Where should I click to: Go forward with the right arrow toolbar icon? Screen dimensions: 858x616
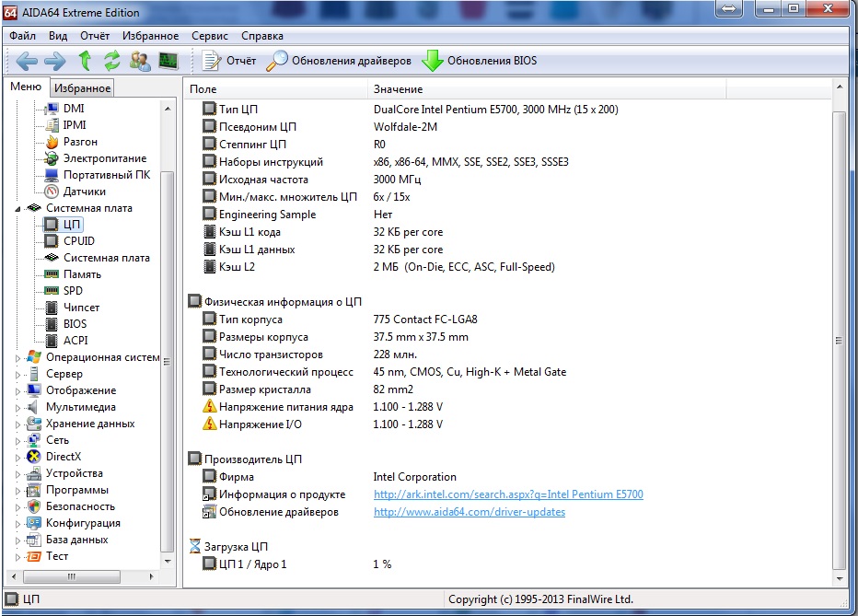point(54,61)
